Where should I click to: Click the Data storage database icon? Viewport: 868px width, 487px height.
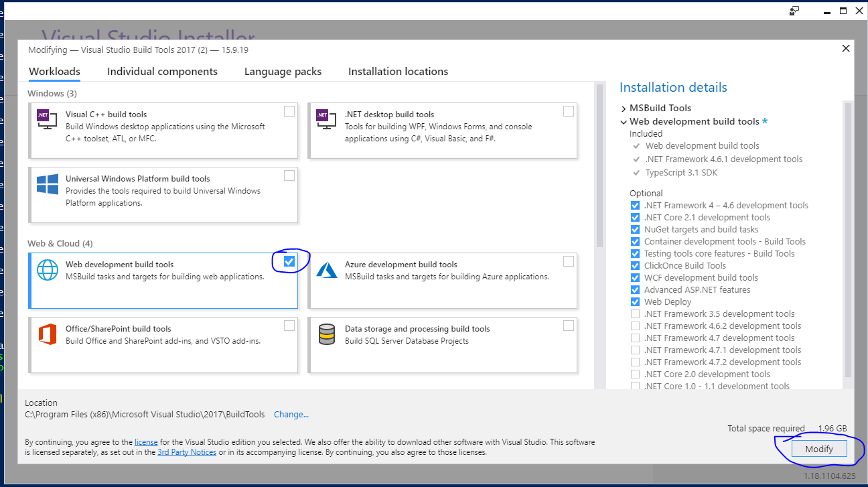[327, 334]
